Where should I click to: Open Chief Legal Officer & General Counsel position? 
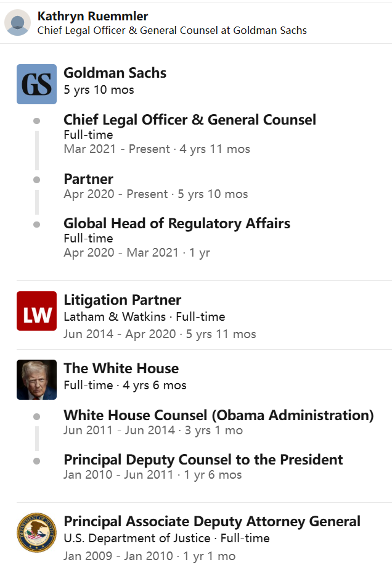[x=190, y=120]
